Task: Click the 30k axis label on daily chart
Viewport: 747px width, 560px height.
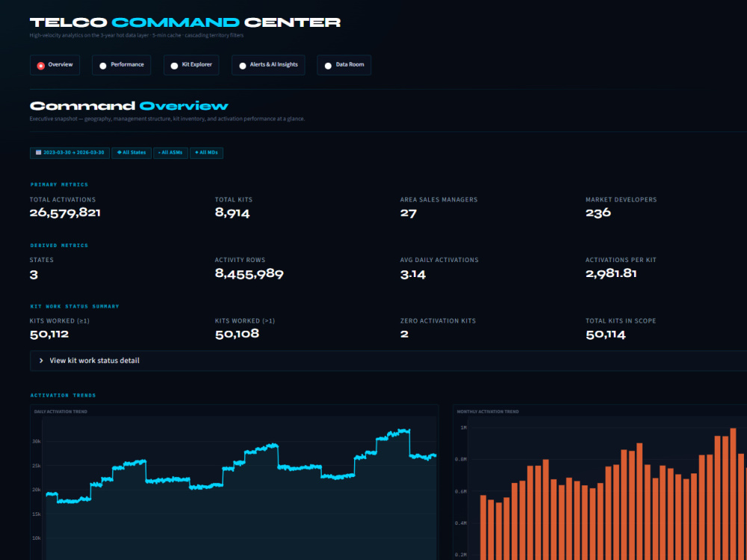Action: coord(36,441)
